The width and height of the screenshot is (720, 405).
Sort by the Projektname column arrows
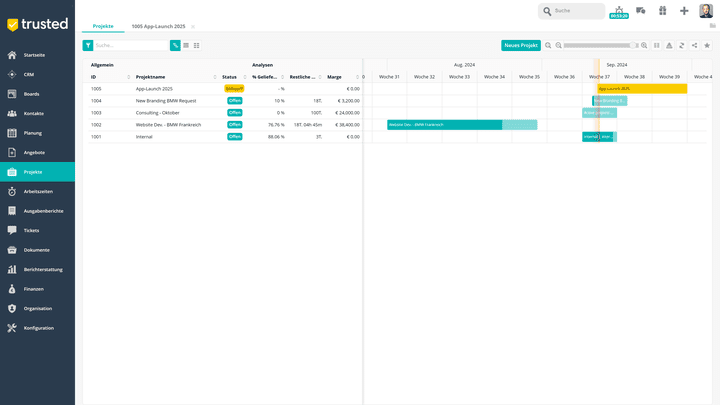click(x=214, y=77)
